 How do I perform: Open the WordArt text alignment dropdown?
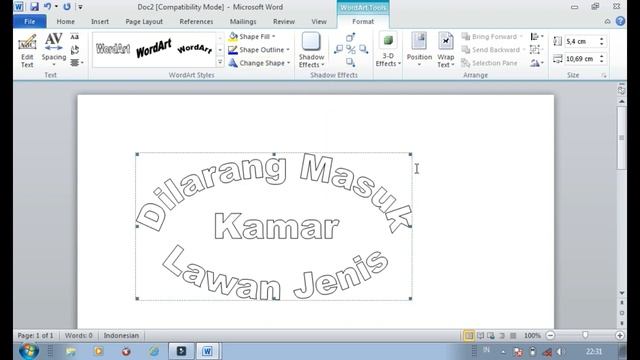pos(76,63)
